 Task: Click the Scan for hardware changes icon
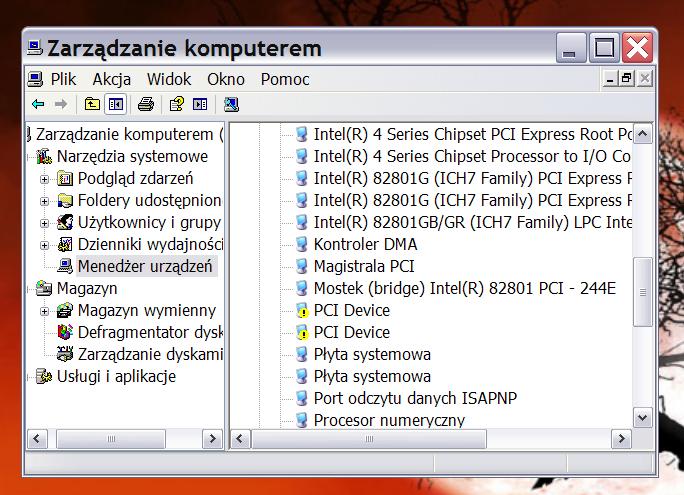pos(231,104)
